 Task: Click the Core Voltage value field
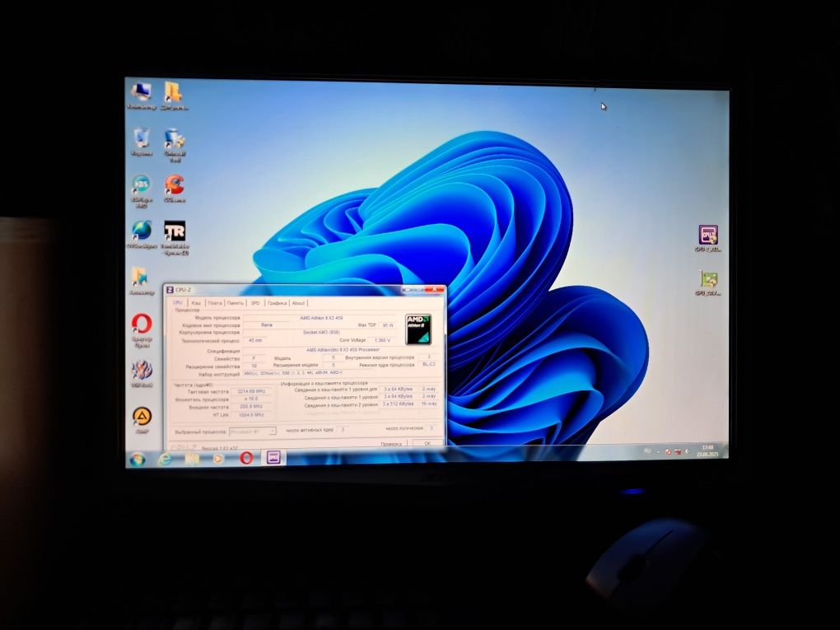tap(382, 340)
